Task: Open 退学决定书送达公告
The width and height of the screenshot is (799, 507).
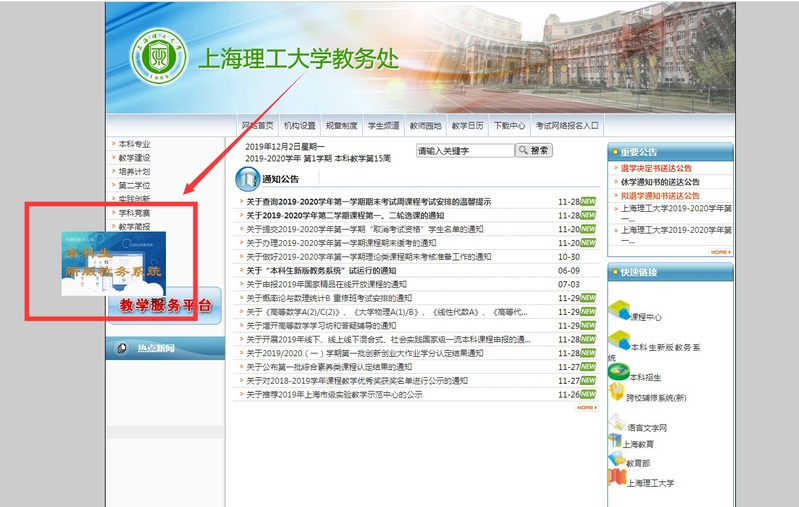Action: 656,168
